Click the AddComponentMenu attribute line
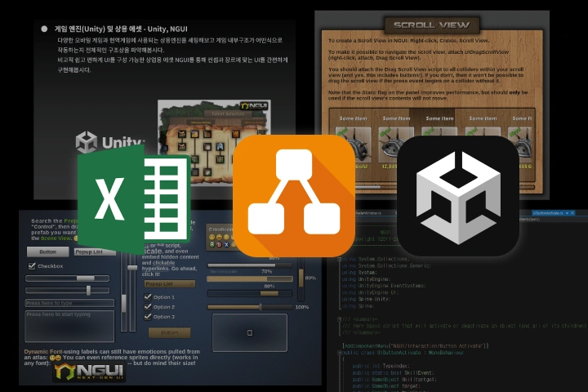The height and width of the screenshot is (392, 588). tap(416, 346)
